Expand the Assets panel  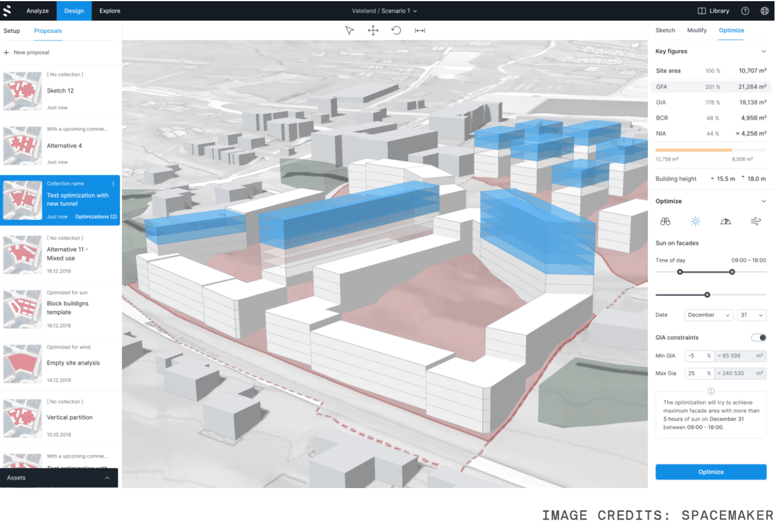click(x=59, y=478)
